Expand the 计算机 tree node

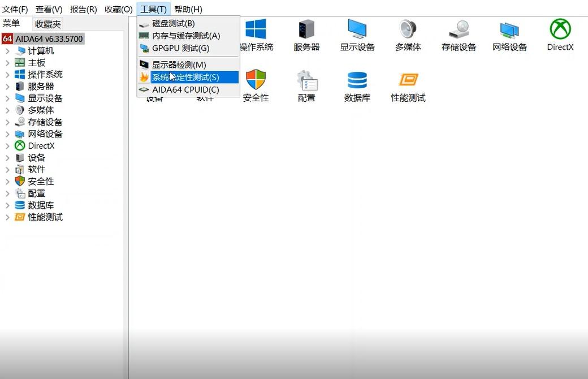tap(7, 51)
